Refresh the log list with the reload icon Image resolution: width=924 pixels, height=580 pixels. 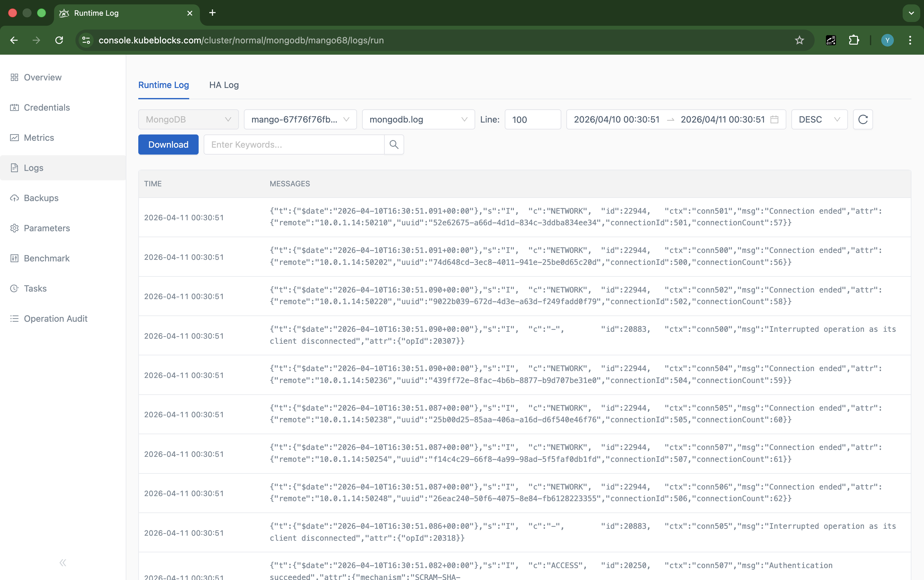[x=863, y=119]
